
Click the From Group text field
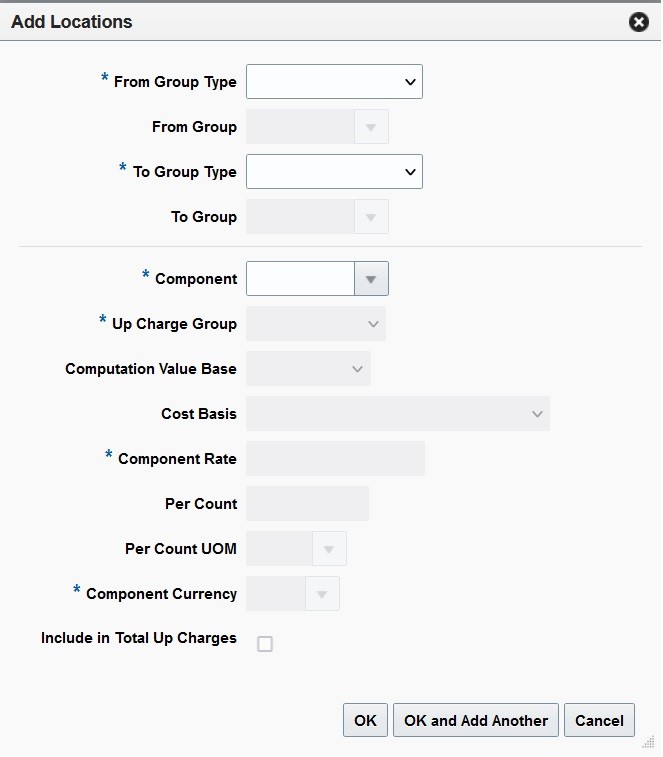coord(300,127)
